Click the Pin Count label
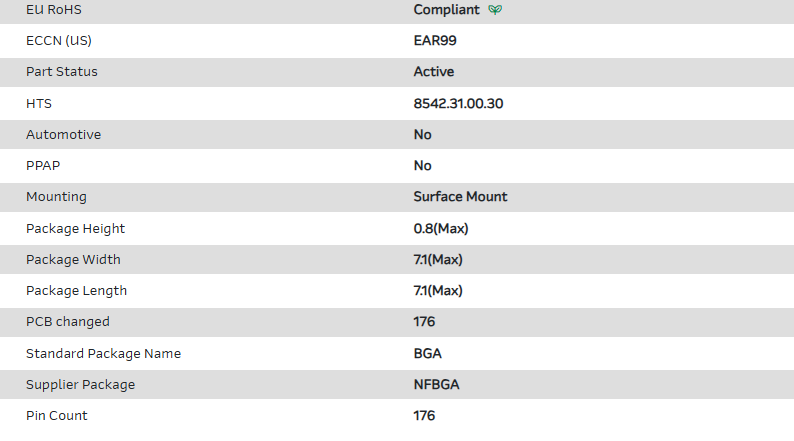 (x=57, y=415)
